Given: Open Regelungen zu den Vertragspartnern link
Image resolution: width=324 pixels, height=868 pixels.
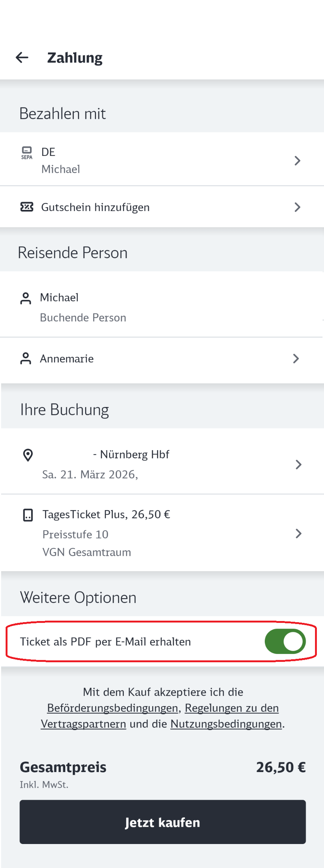Looking at the screenshot, I should (231, 708).
